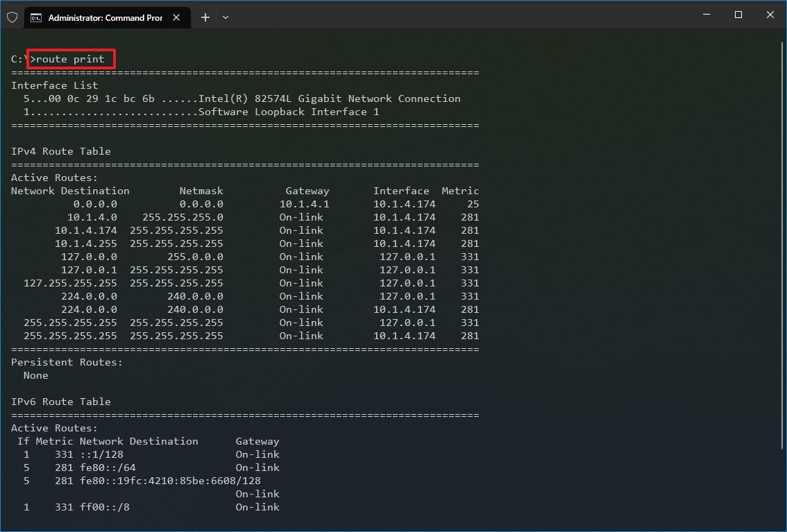
Task: Click the Command Prompt icon on the tab
Action: click(37, 17)
